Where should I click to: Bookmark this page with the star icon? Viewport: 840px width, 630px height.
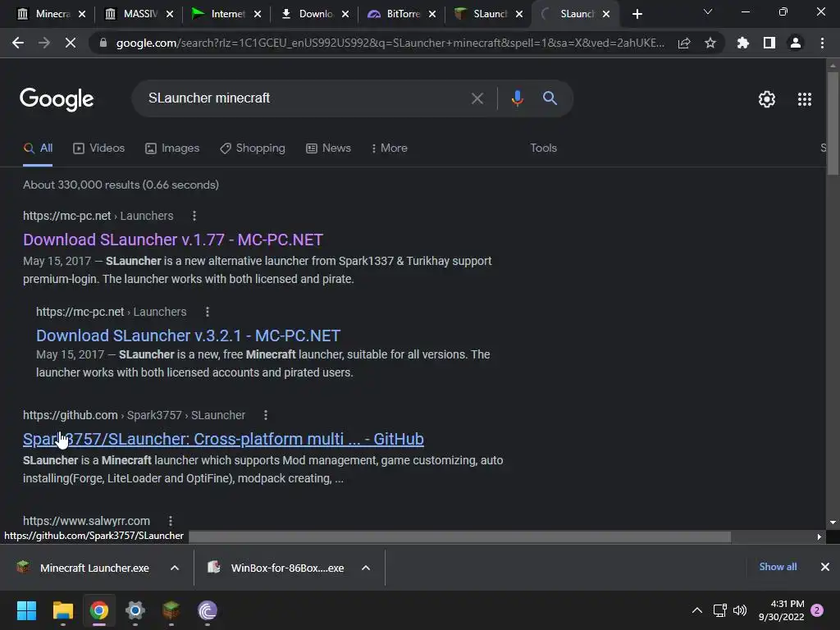(710, 43)
